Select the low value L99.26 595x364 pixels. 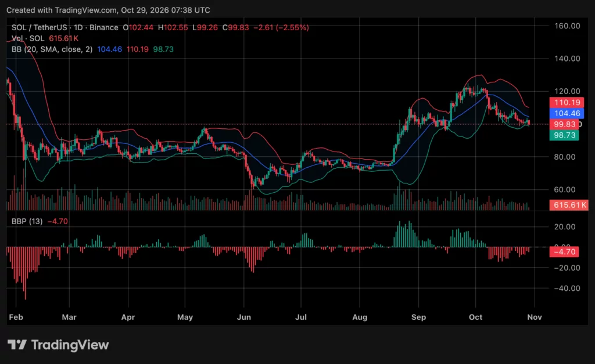[x=205, y=28]
